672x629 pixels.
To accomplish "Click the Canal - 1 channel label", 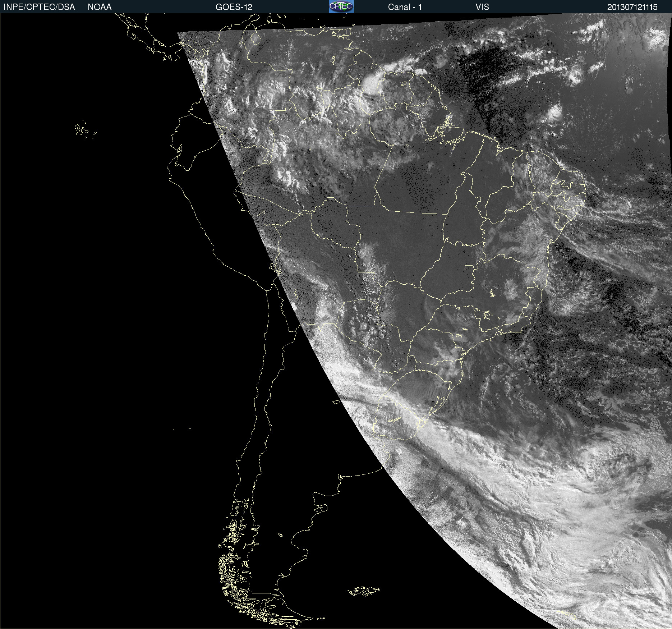I will tap(405, 7).
